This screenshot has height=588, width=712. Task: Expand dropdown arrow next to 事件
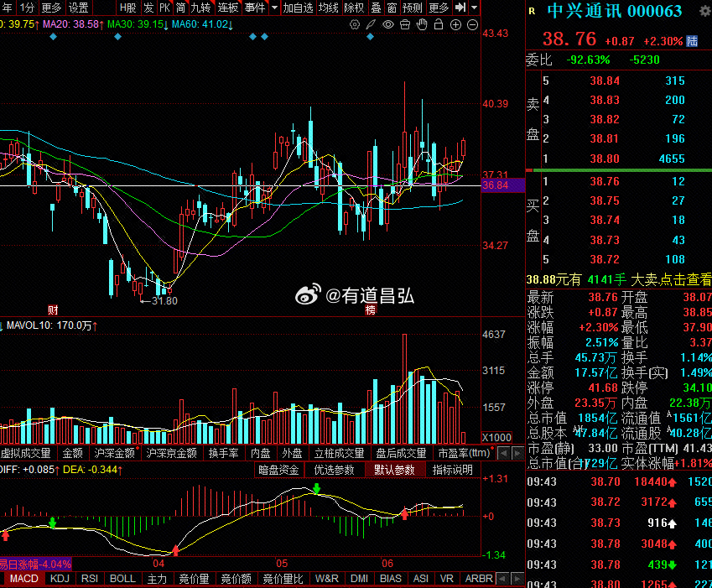point(274,8)
